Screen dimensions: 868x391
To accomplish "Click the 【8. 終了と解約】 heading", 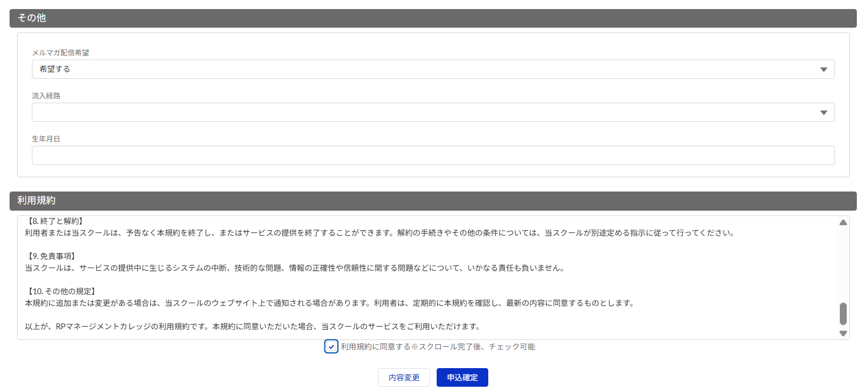I will [55, 221].
